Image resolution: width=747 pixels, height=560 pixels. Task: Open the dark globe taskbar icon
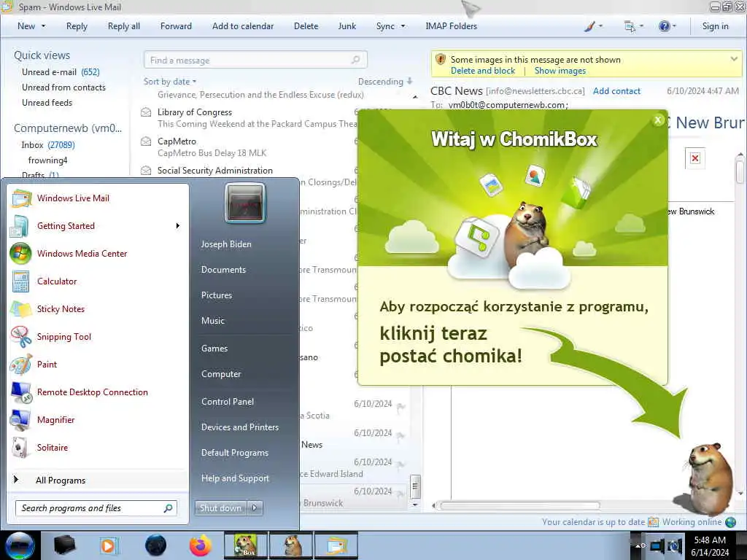coord(155,545)
